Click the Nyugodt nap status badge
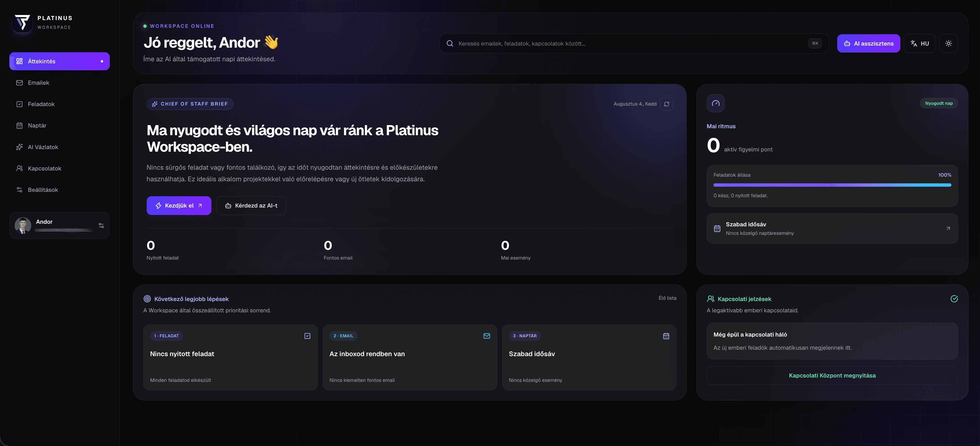980x446 pixels. point(939,103)
